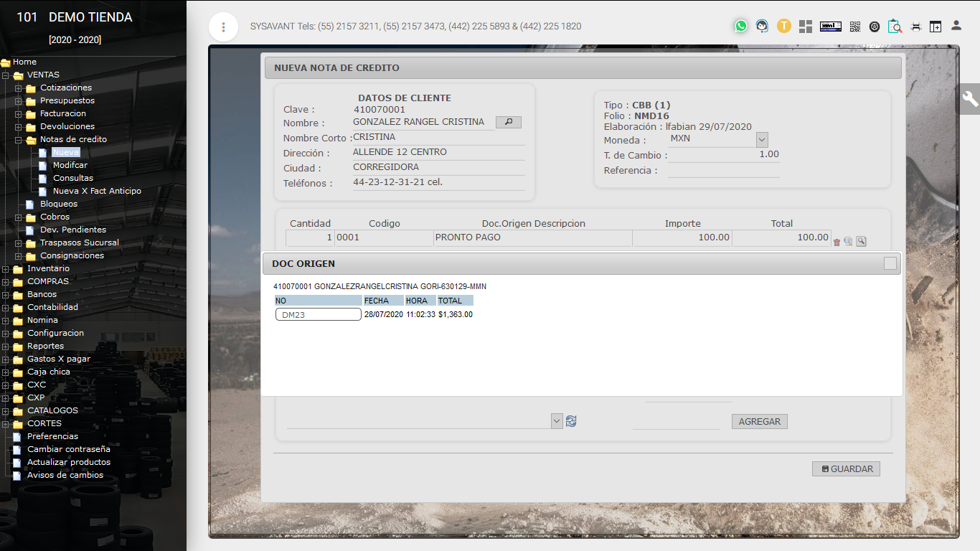The width and height of the screenshot is (980, 551).
Task: Open the Moneda MXN dropdown
Action: coord(762,139)
